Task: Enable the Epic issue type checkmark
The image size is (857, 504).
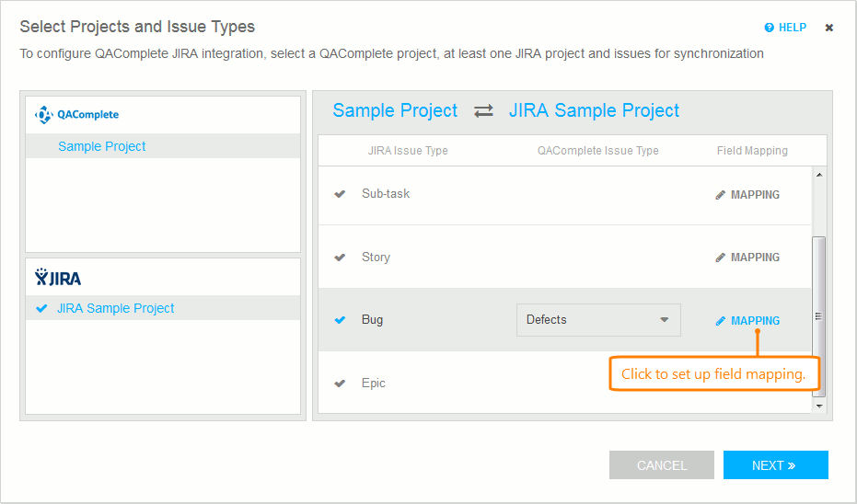Action: (x=340, y=384)
